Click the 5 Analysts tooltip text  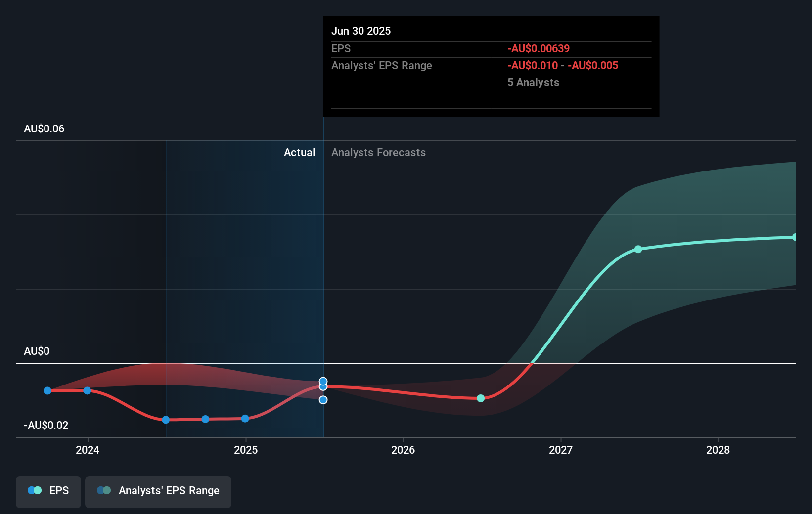tap(533, 82)
